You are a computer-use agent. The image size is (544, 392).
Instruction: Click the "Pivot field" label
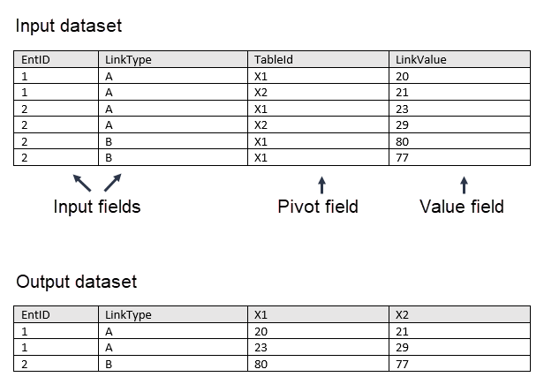318,207
